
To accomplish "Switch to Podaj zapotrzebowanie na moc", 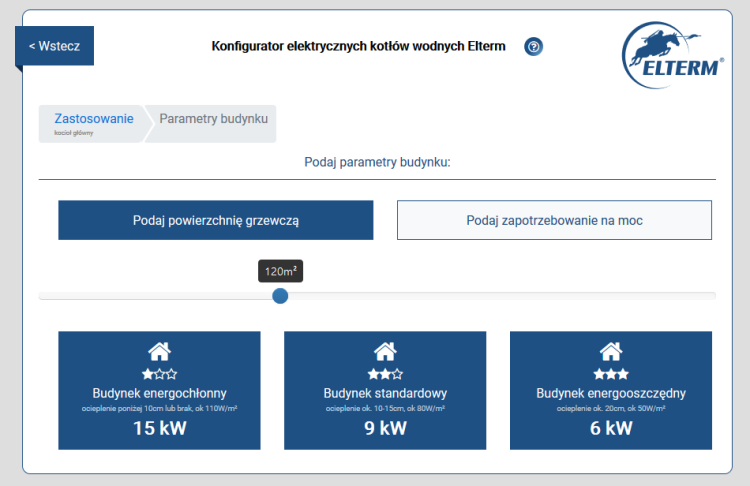I will [x=554, y=220].
